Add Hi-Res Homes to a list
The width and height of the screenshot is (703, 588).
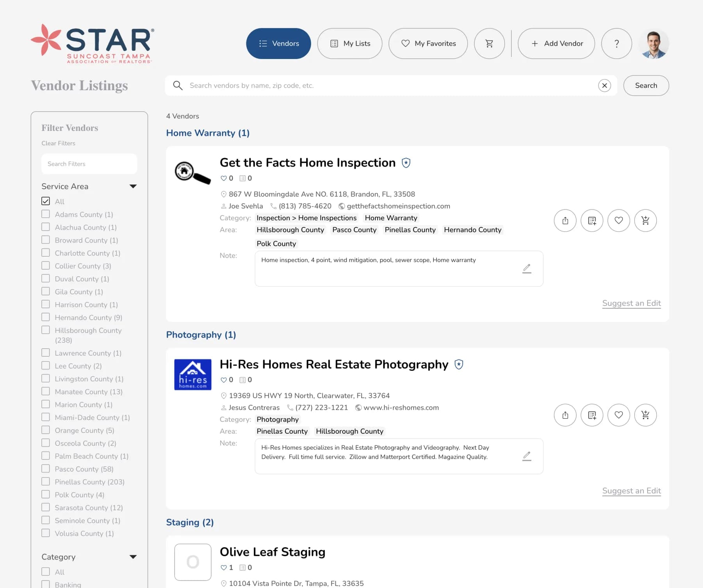pos(592,415)
